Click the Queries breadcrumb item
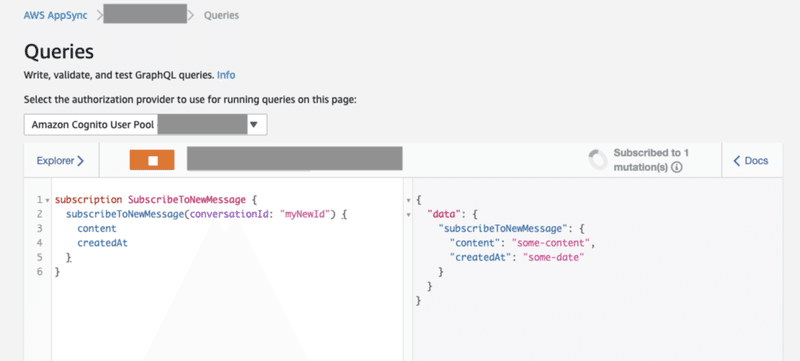The height and width of the screenshot is (361, 800). pos(221,15)
